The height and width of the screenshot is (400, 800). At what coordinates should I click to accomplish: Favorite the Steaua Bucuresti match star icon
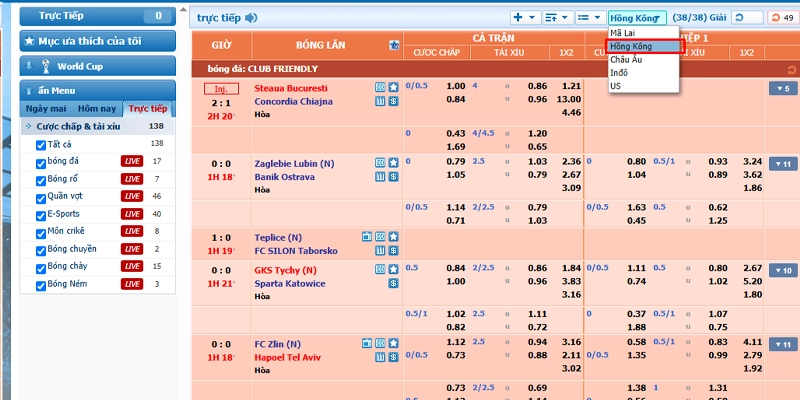click(x=393, y=87)
